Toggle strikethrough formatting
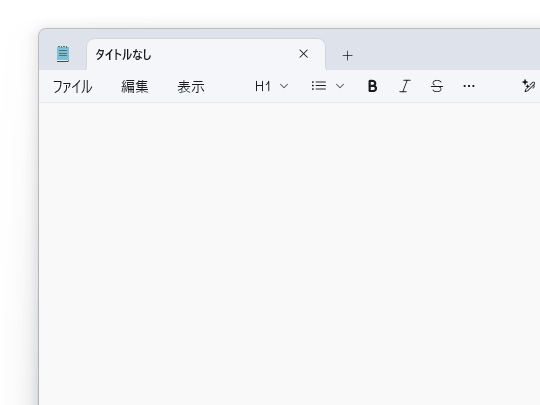 (x=437, y=86)
